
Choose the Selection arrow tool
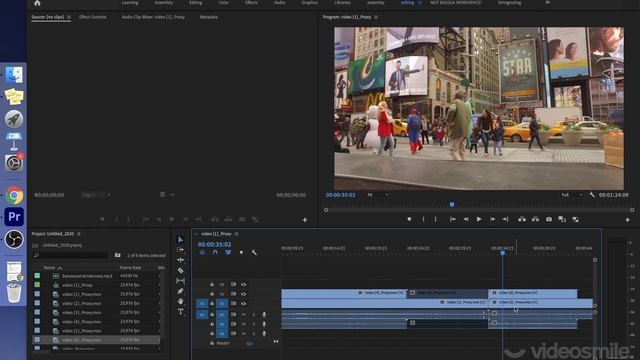click(x=180, y=240)
